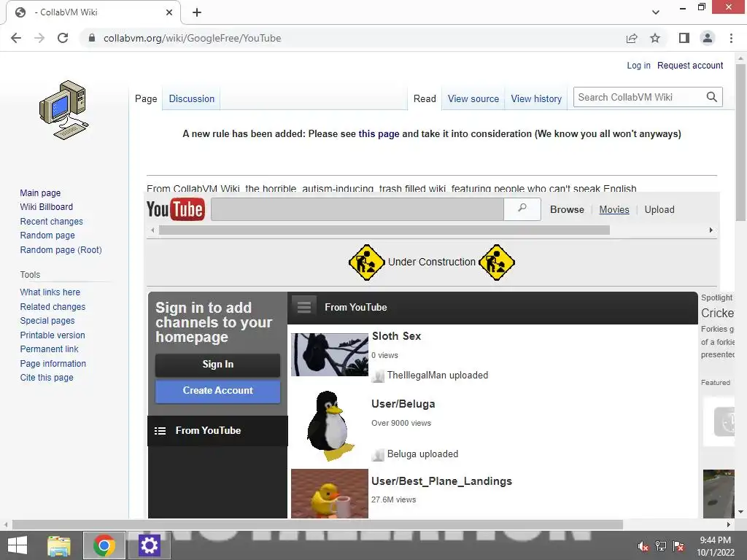Open the tab search chevron

click(x=656, y=12)
